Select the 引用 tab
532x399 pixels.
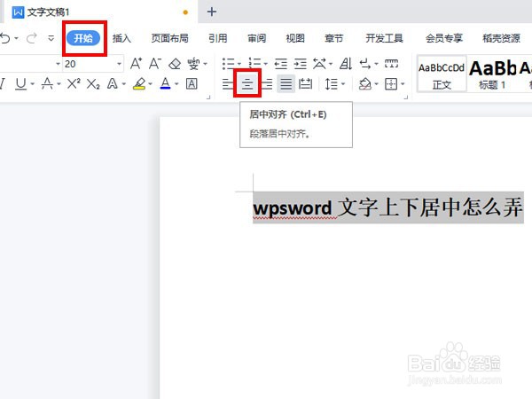click(218, 38)
